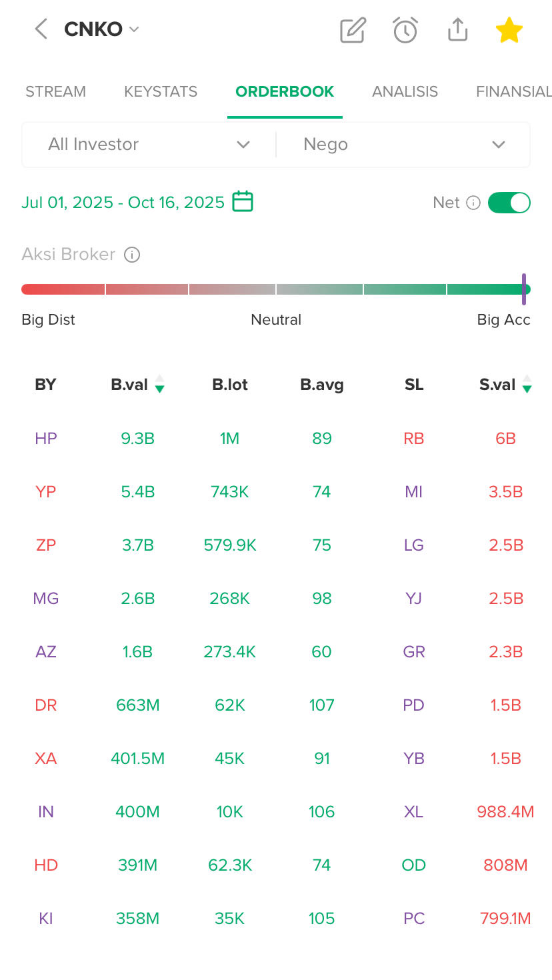552x980 pixels.
Task: Tap the alarm clock alert icon
Action: tap(405, 30)
